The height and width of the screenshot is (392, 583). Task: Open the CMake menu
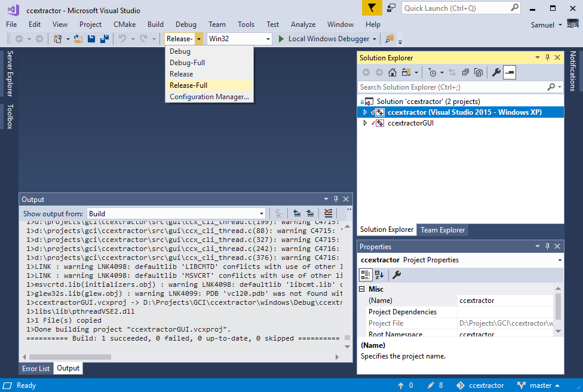(x=125, y=24)
